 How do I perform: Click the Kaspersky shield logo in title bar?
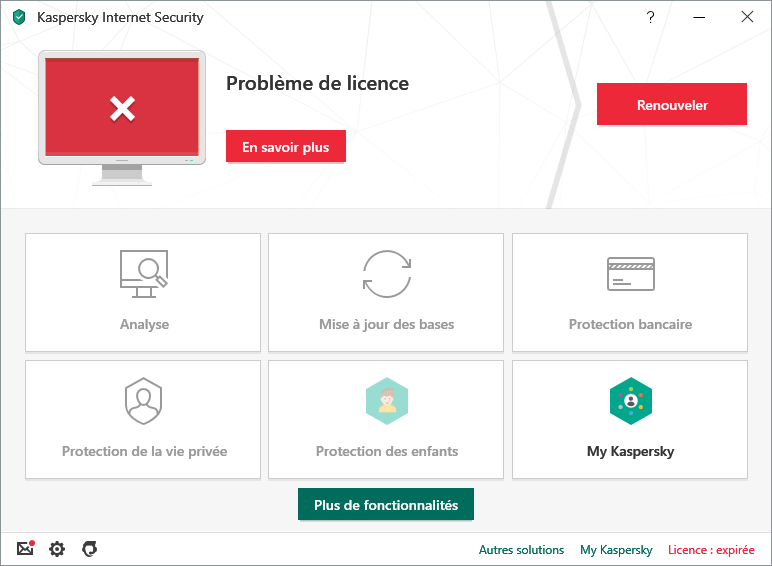tap(19, 17)
